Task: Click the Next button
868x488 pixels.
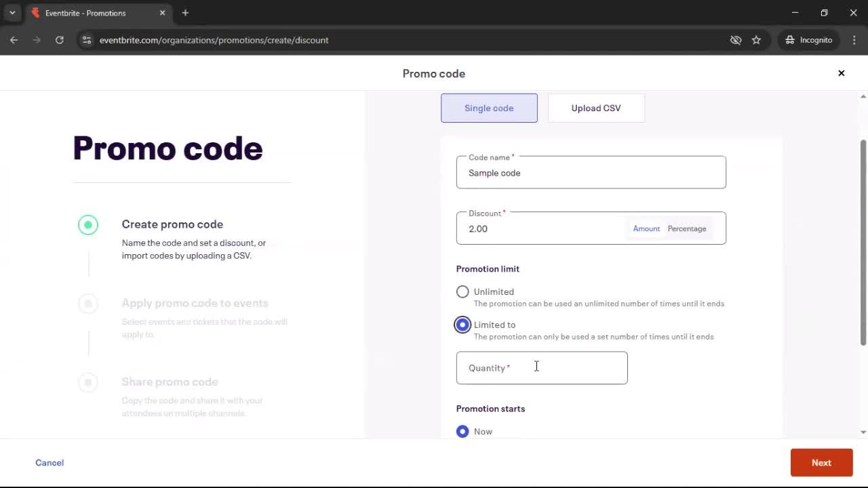Action: point(821,463)
